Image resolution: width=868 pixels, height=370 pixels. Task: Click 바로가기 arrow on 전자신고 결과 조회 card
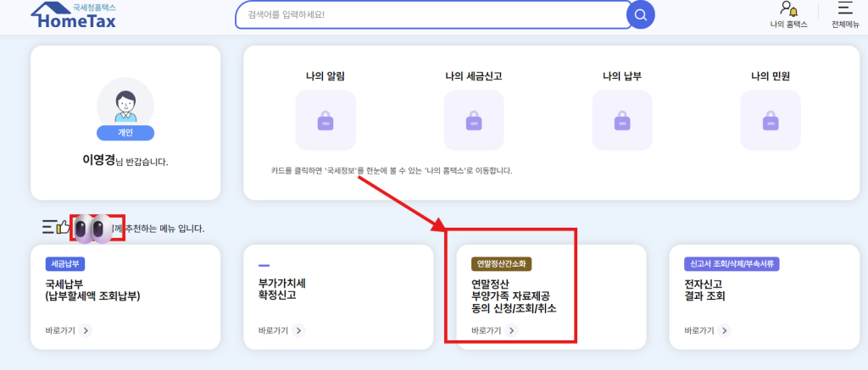[724, 330]
